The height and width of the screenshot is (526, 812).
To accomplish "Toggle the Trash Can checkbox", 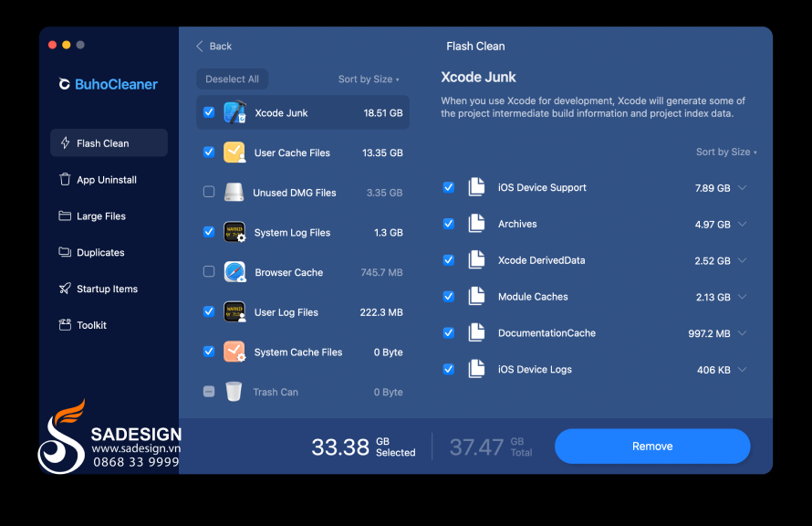I will [209, 391].
